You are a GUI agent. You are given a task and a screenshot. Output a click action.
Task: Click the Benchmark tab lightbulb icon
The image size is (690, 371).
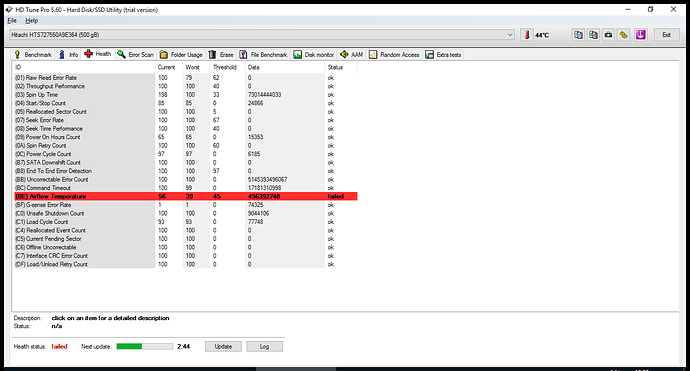[x=17, y=55]
